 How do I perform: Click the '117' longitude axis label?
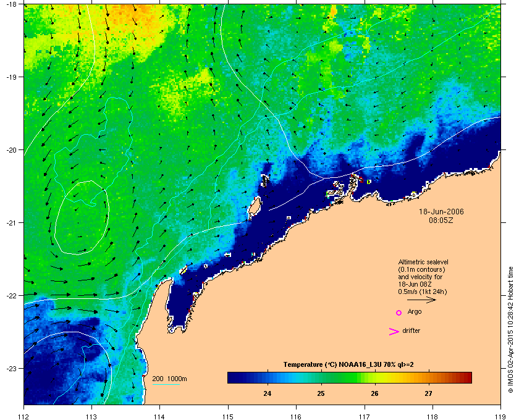coord(364,416)
